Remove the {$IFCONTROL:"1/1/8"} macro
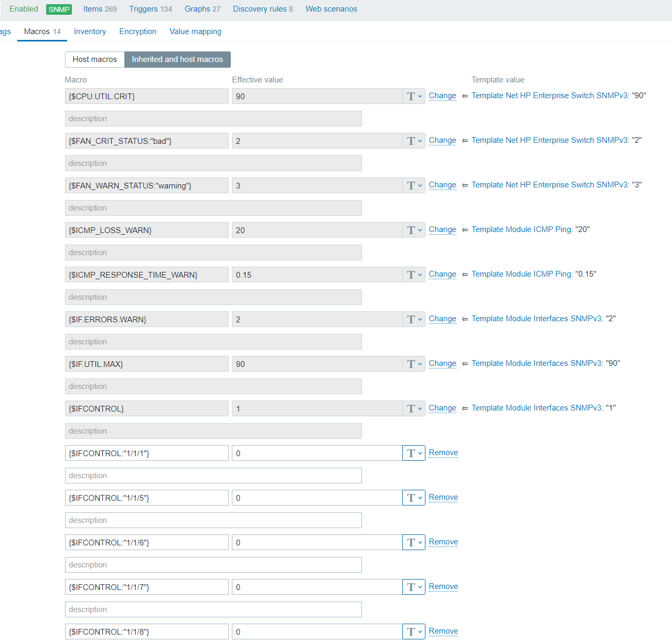The height and width of the screenshot is (642, 672). point(443,631)
